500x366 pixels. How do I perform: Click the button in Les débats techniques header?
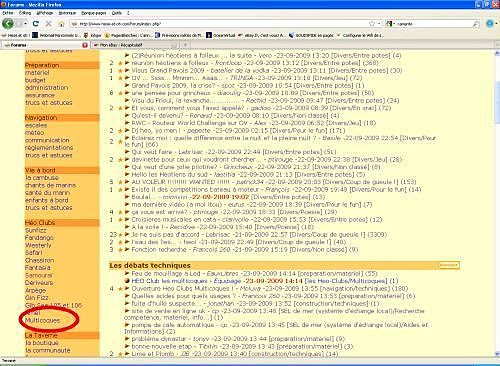tap(449, 265)
